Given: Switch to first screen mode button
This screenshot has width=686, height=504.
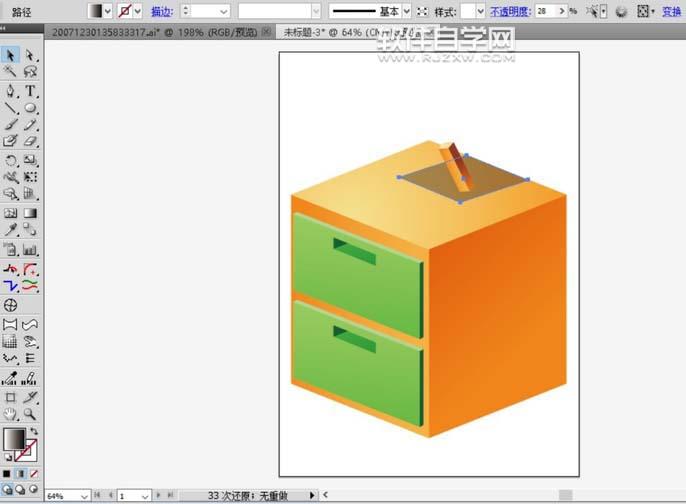Looking at the screenshot, I should (7, 490).
